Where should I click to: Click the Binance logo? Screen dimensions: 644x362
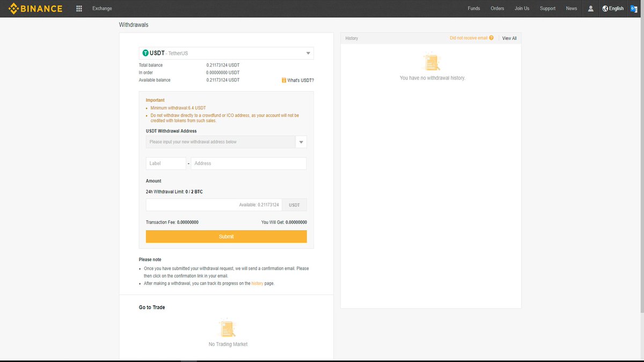[x=35, y=9]
